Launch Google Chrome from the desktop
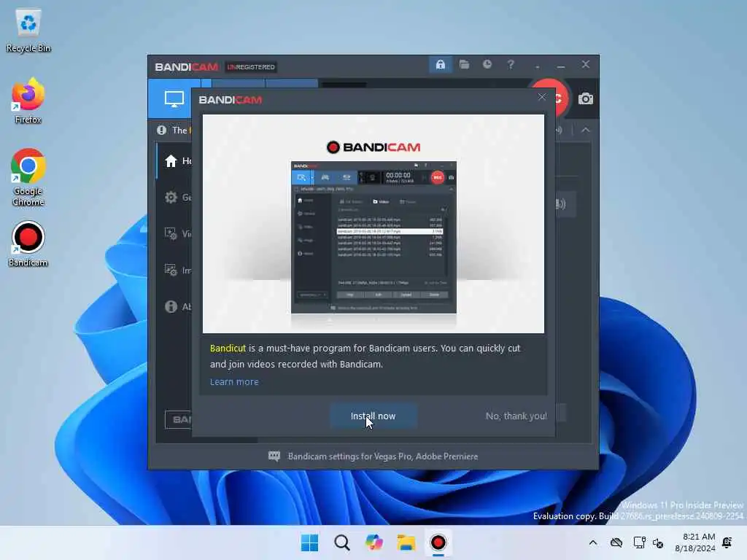Screen dimensions: 747x560 [x=28, y=178]
